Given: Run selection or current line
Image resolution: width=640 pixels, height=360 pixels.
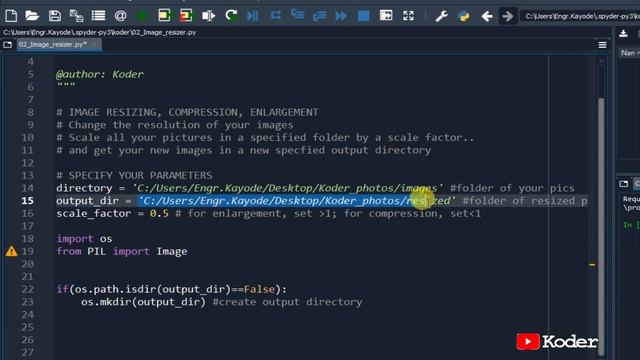Looking at the screenshot, I should pos(208,16).
